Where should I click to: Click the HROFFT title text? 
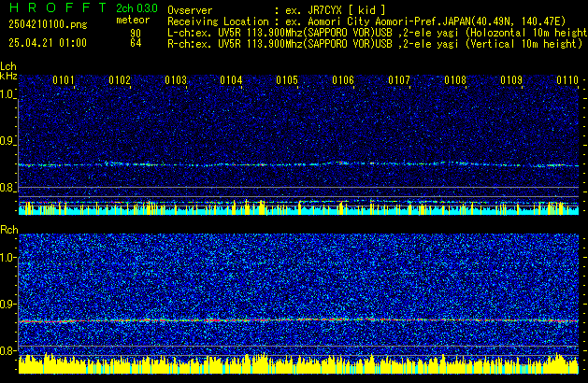click(x=58, y=7)
